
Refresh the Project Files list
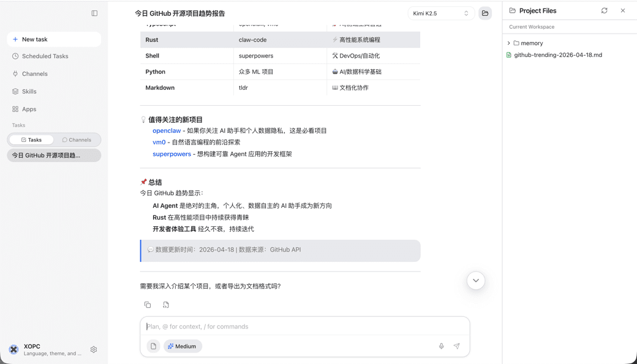point(604,10)
